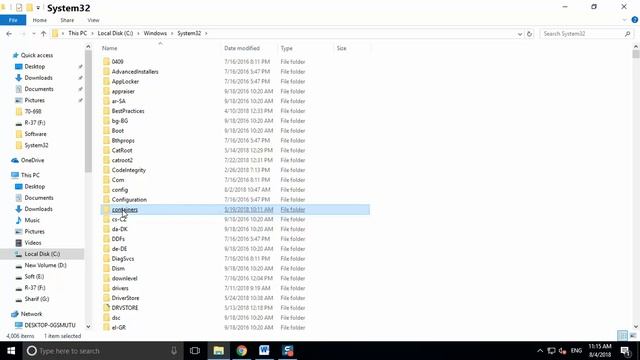Expand the ribbon chevron
This screenshot has width=640, height=360.
click(x=624, y=20)
